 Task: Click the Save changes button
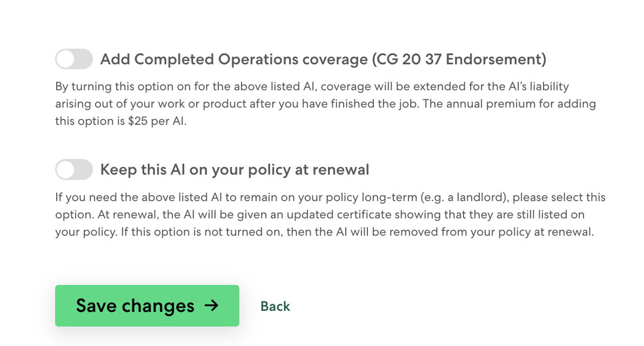[x=147, y=306]
